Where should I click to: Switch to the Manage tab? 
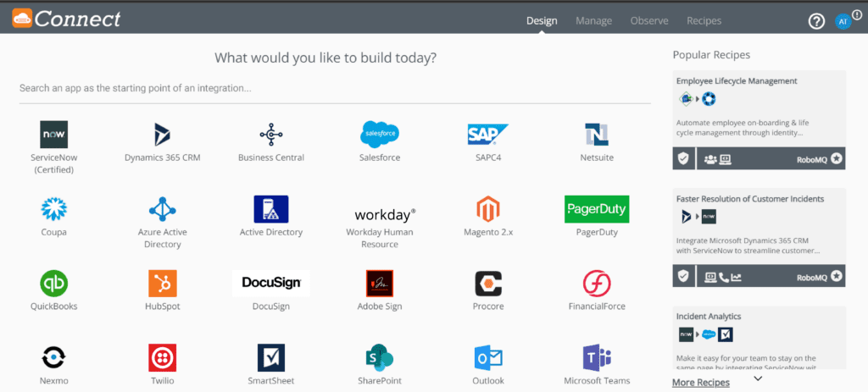point(594,21)
